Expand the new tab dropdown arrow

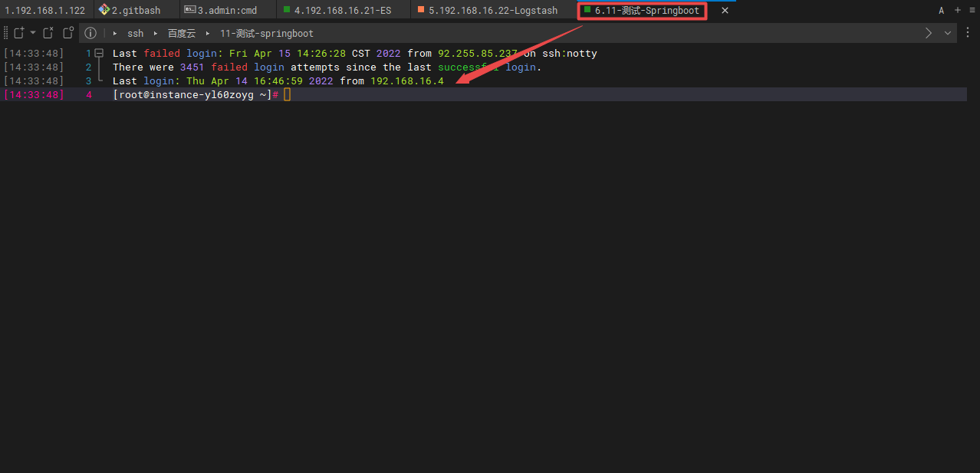click(x=33, y=33)
